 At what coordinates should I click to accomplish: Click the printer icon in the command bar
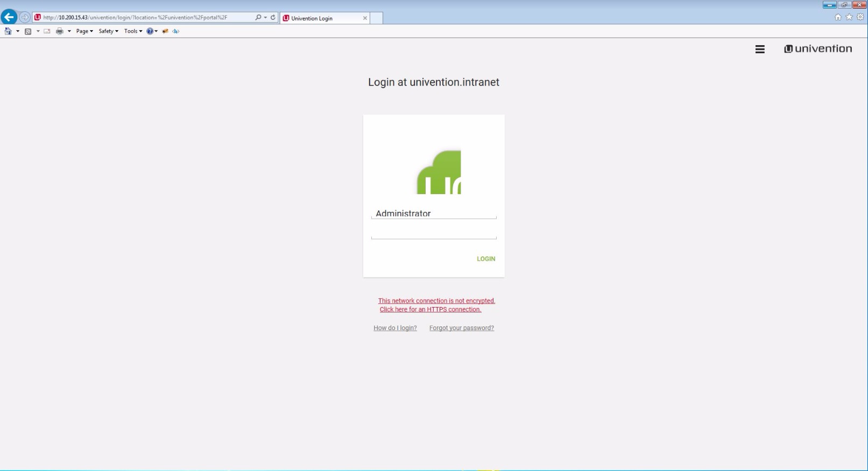[x=60, y=31]
